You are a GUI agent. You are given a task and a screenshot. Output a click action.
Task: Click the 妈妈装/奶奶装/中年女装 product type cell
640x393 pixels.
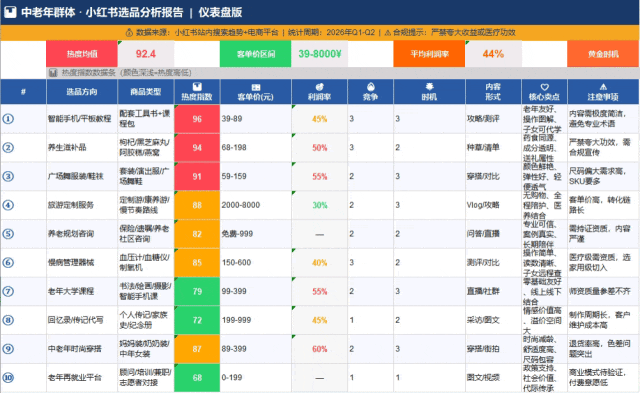pos(146,349)
